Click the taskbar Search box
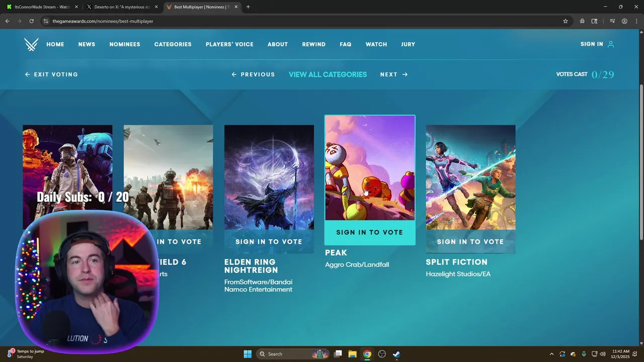The image size is (644, 362). pyautogui.click(x=292, y=354)
